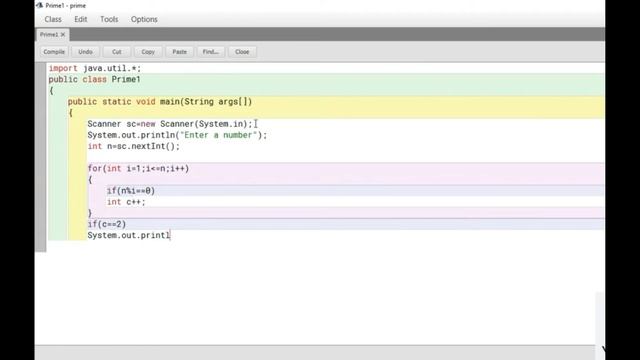The image size is (640, 360).
Task: Click the BlueJ icon in title bar
Action: [x=40, y=5]
